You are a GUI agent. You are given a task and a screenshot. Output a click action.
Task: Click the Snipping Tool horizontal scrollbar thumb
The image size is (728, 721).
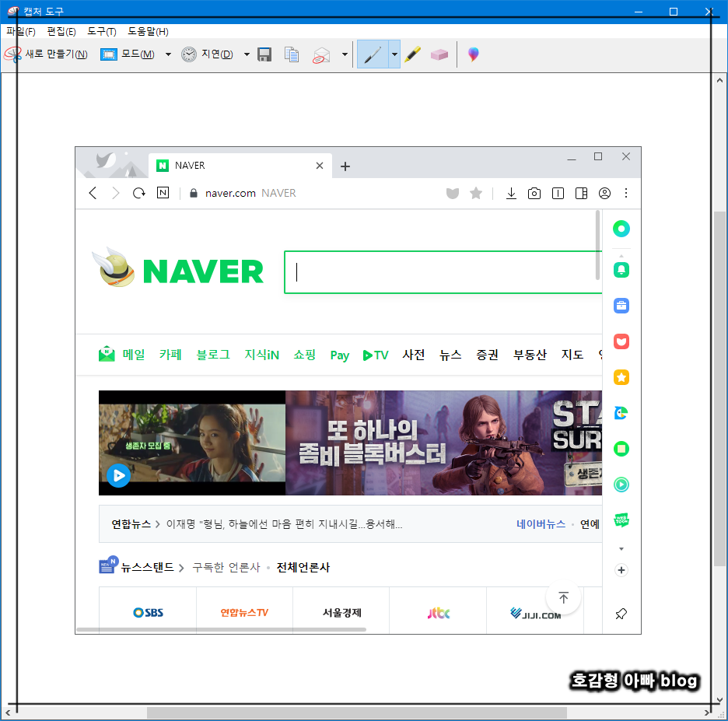click(x=356, y=712)
